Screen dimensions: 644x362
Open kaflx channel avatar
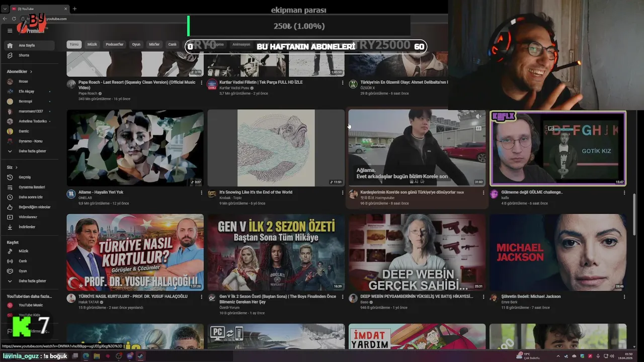(494, 194)
